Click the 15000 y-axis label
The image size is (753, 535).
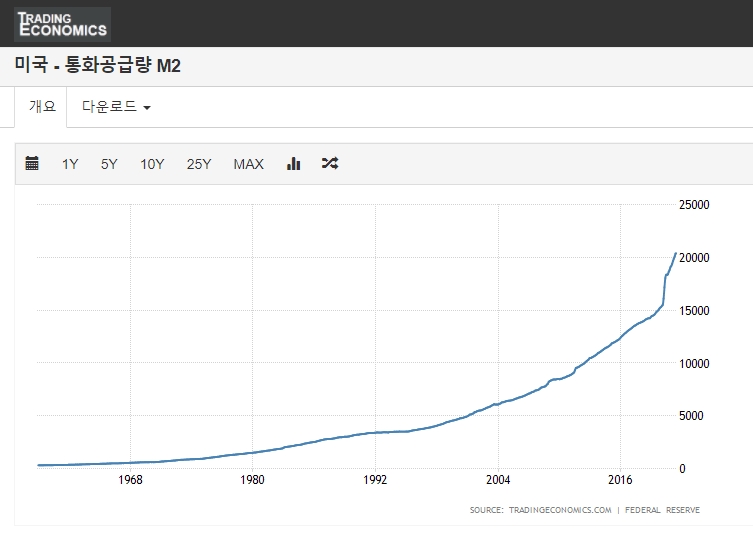(x=694, y=311)
